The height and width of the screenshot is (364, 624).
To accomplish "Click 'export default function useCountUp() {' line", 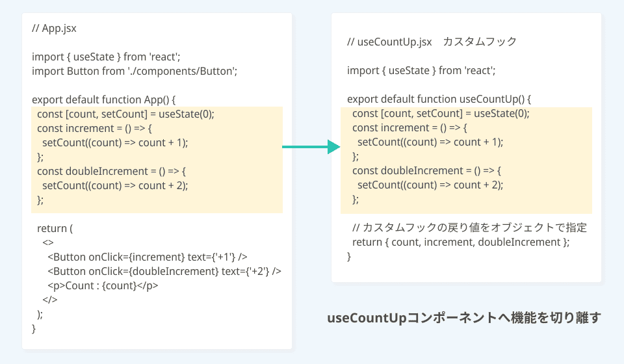I will pos(439,99).
